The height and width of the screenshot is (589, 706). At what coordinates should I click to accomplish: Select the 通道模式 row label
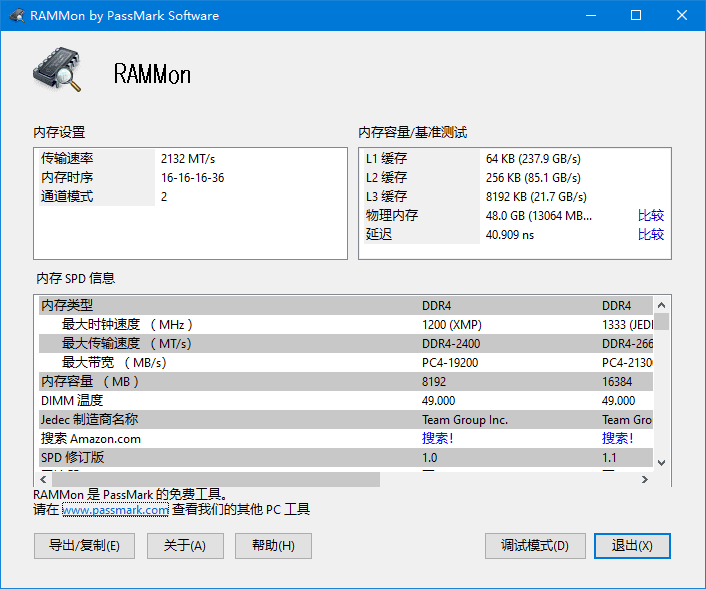tap(67, 196)
